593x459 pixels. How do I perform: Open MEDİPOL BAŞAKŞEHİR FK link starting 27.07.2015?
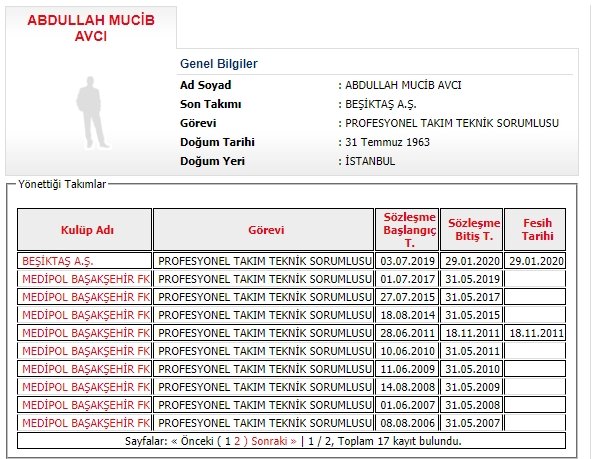86,297
